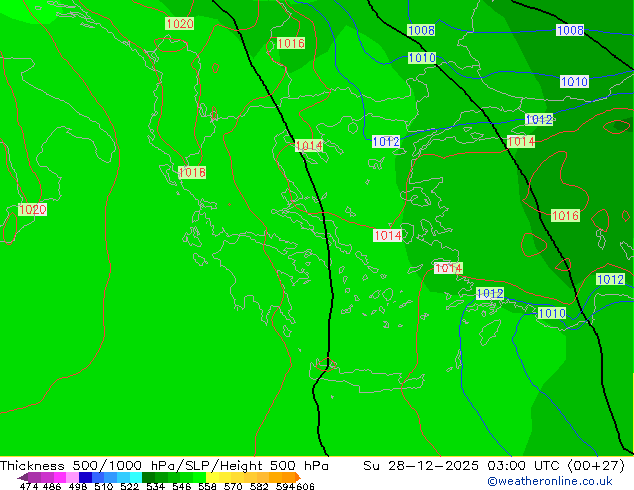This screenshot has height=490, width=634.
Task: Click the 1020 isobar label over southern Italy
Action: pyautogui.click(x=33, y=209)
